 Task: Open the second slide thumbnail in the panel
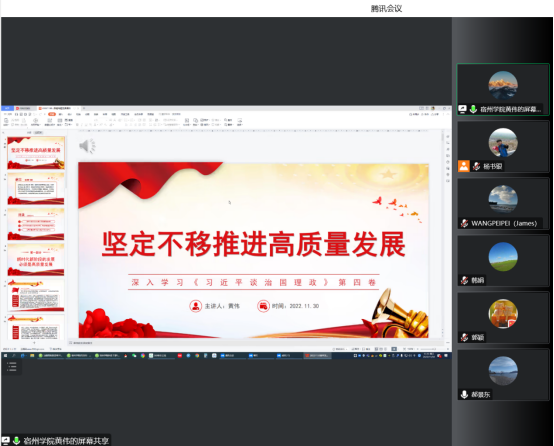[36, 188]
